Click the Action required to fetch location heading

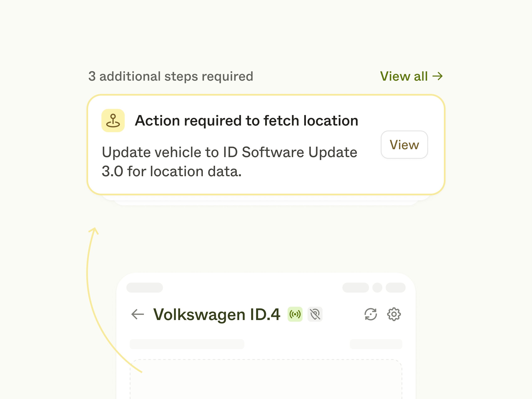pos(246,121)
